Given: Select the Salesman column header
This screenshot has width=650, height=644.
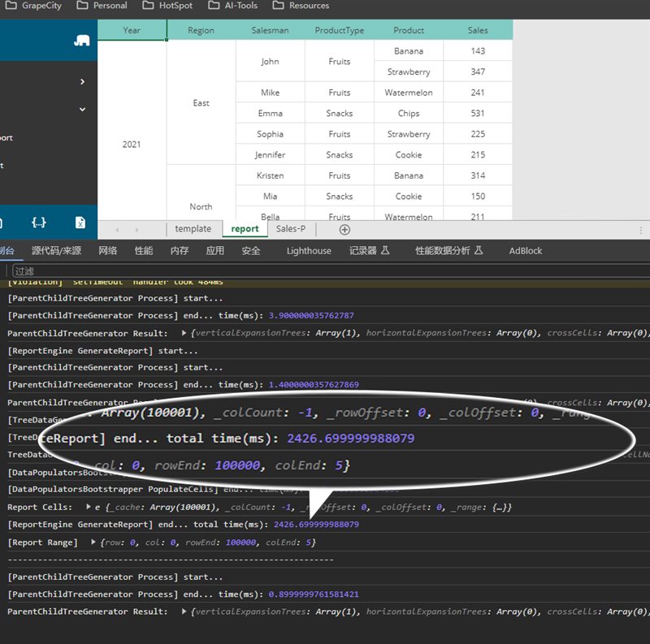Looking at the screenshot, I should pyautogui.click(x=271, y=30).
